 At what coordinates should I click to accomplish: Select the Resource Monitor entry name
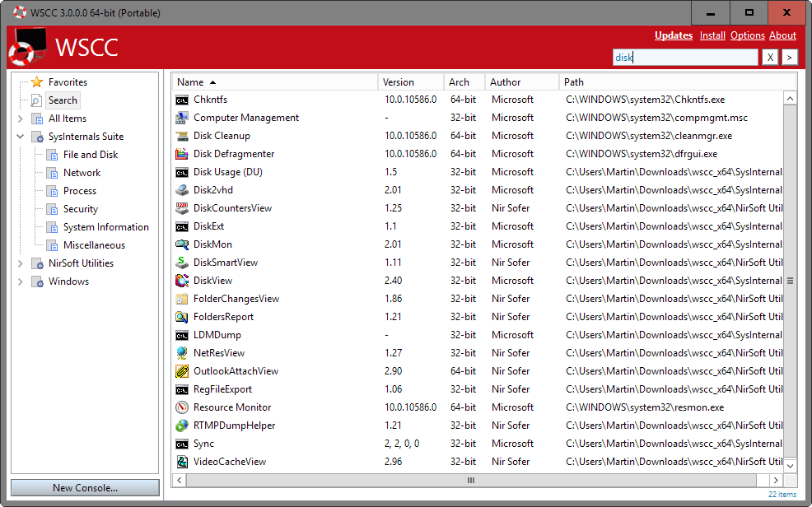[232, 407]
